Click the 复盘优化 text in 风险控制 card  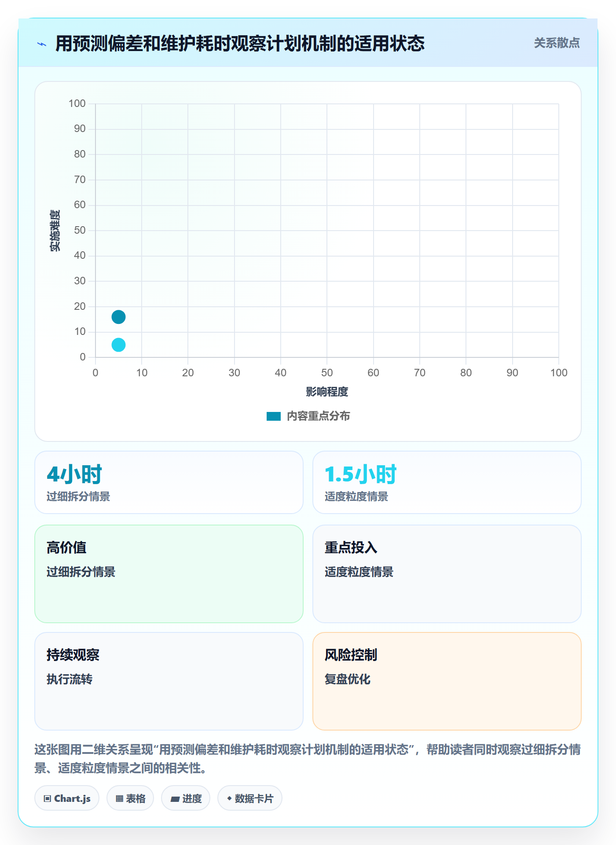click(348, 679)
